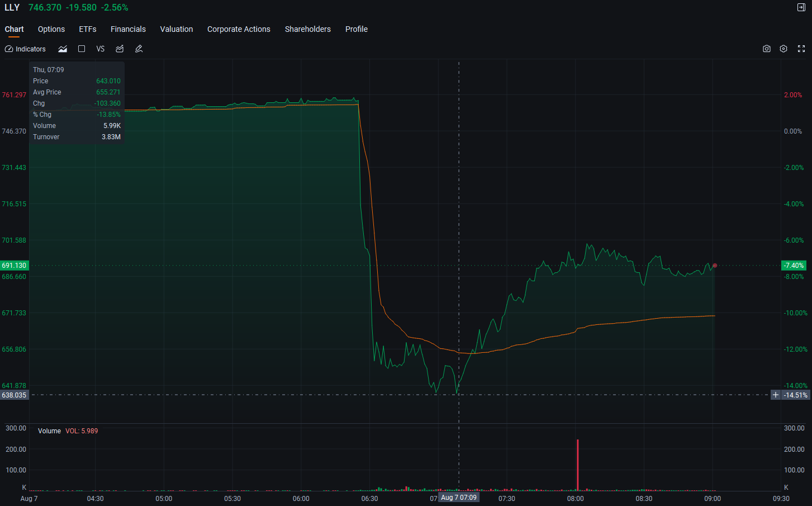Viewport: 812px width, 506px height.
Task: Click the 716.515 price axis label
Action: pyautogui.click(x=14, y=204)
